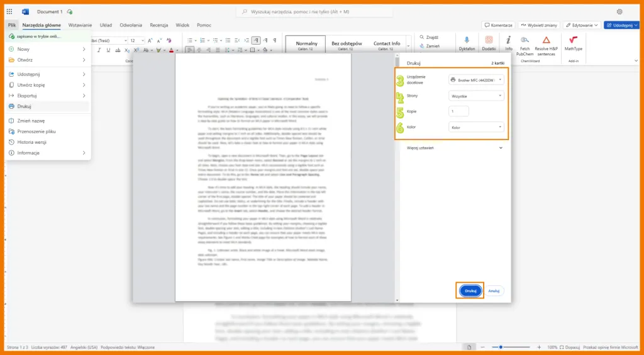This screenshot has width=644, height=355.
Task: Toggle underline text formatting
Action: click(108, 50)
